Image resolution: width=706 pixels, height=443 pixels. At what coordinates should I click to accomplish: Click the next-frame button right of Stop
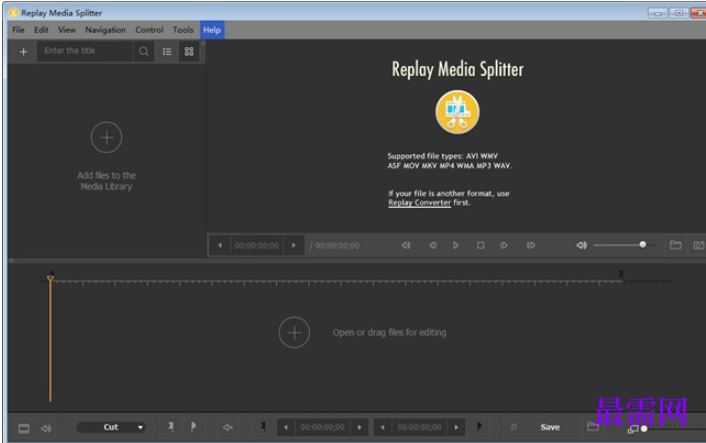(504, 245)
